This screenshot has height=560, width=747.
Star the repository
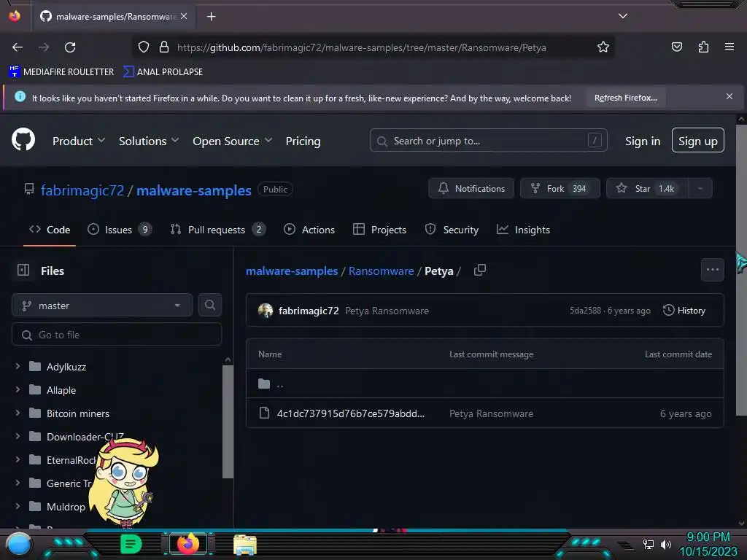click(x=647, y=189)
